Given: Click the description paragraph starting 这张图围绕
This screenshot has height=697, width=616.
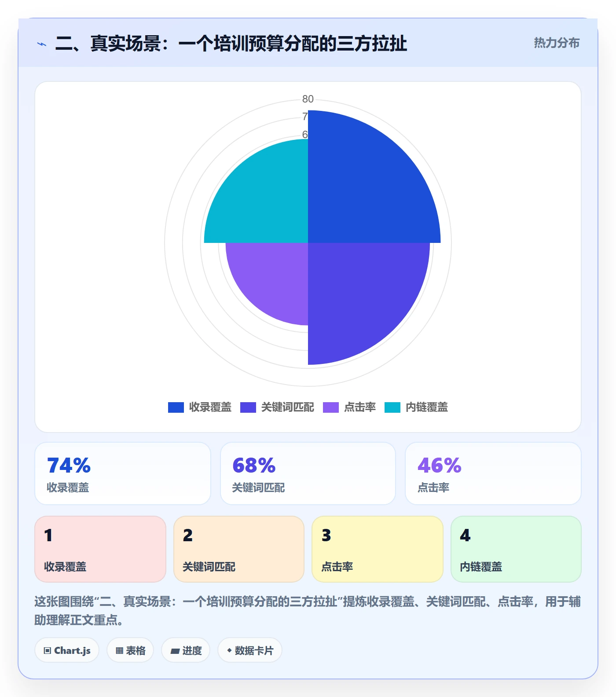Looking at the screenshot, I should pos(308,611).
